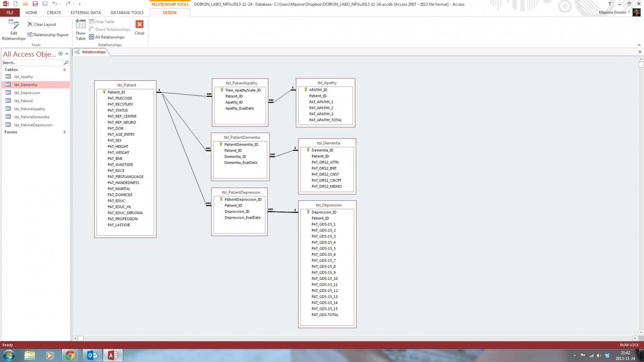Click the vertical scrollbar down arrow
This screenshot has width=644, height=362.
(641, 332)
